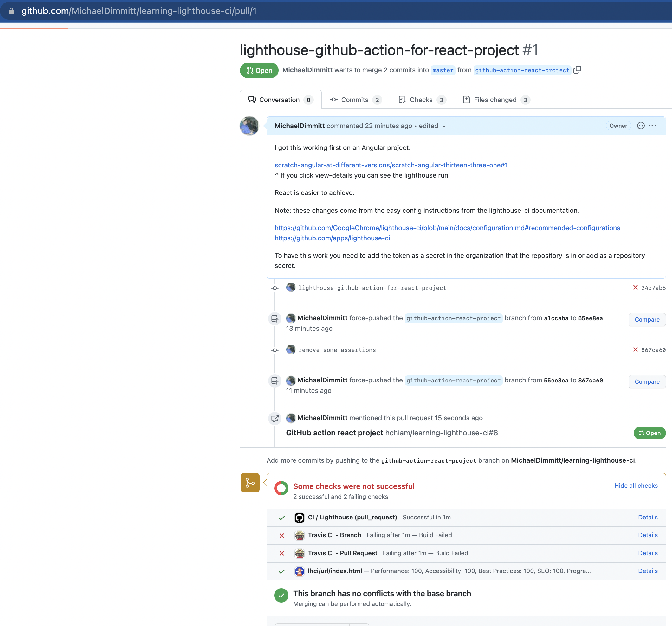
Task: Click the lock icon in address bar
Action: 11,11
